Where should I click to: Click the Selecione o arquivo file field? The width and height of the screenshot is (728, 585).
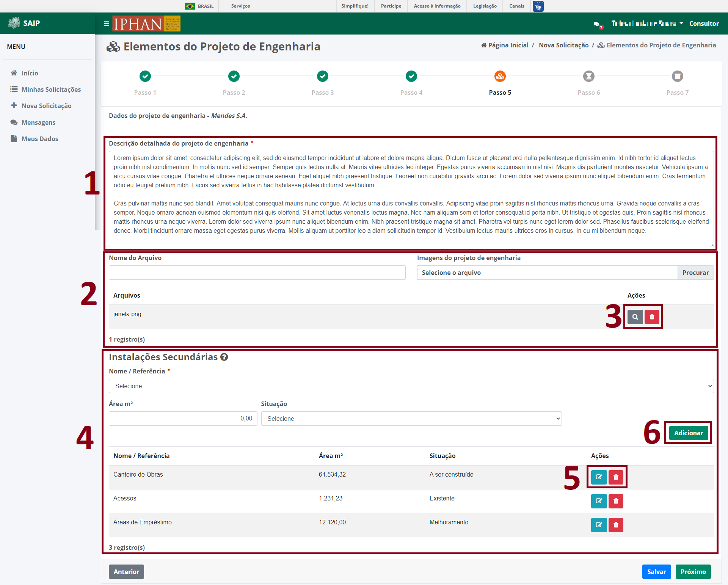(x=547, y=273)
